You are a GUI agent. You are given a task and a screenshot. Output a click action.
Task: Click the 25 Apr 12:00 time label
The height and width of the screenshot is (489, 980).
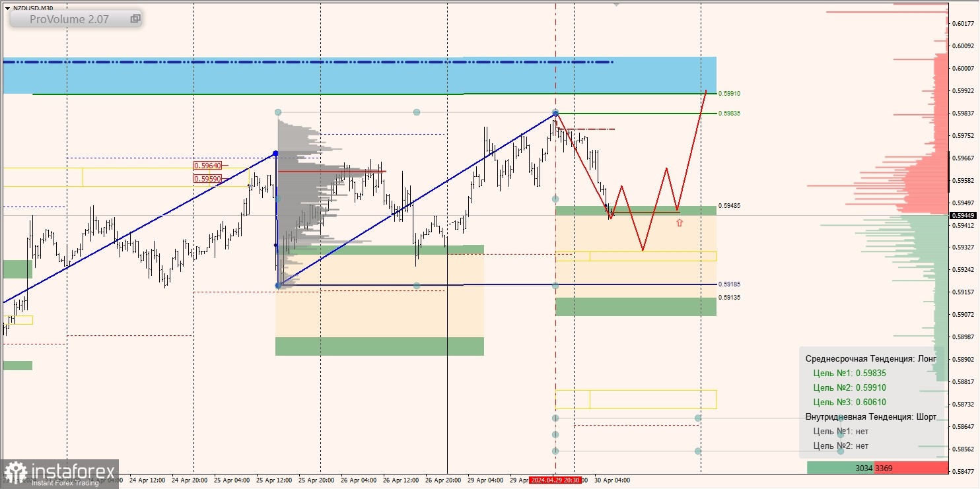[274, 480]
